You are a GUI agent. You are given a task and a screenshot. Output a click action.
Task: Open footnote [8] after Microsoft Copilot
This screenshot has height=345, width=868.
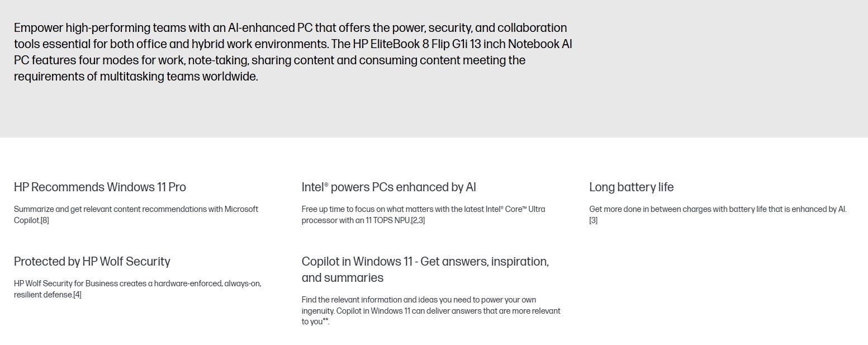click(x=45, y=220)
